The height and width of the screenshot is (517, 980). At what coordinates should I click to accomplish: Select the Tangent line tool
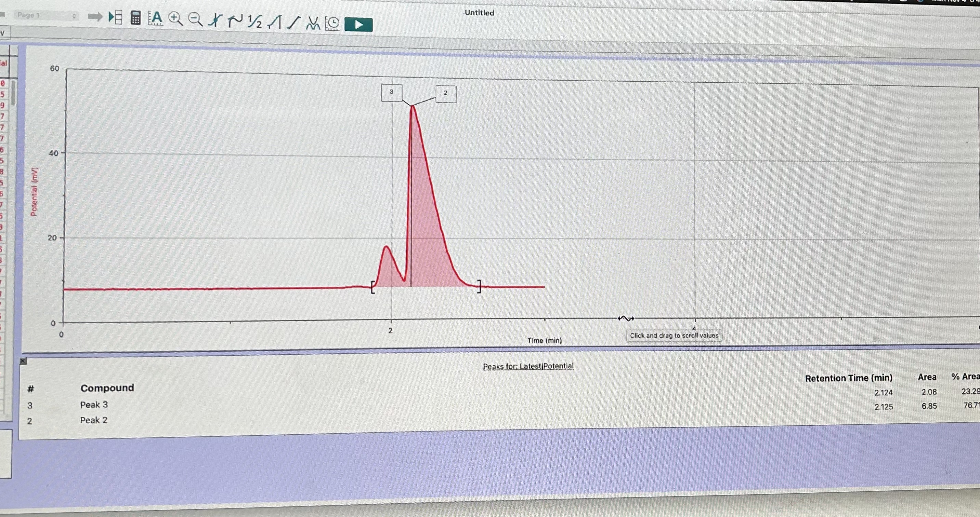[x=235, y=21]
